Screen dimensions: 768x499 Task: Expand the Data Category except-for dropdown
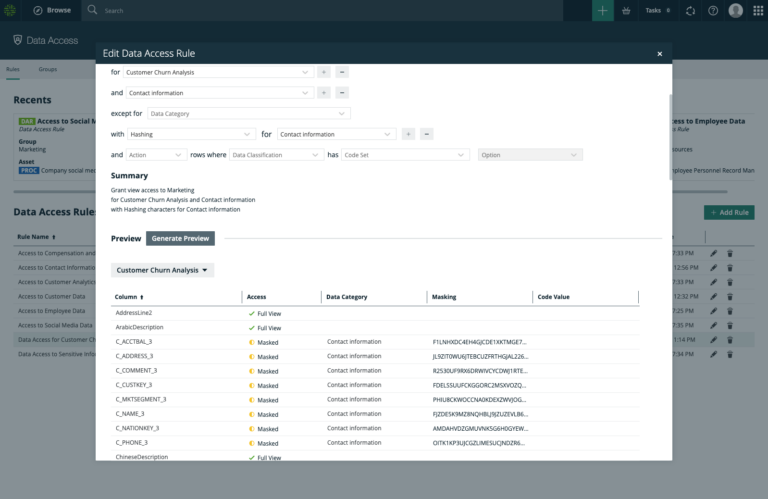[x=248, y=114]
